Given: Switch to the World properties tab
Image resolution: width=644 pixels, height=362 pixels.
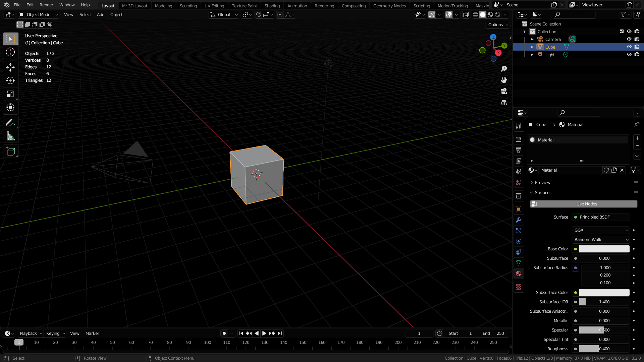Looking at the screenshot, I should (x=519, y=182).
